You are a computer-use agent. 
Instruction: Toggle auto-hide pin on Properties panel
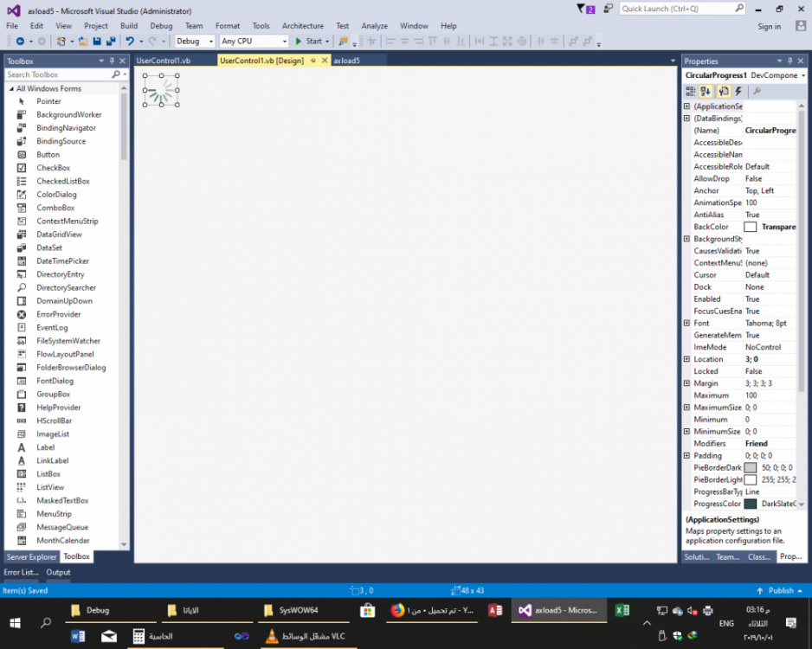[x=790, y=61]
